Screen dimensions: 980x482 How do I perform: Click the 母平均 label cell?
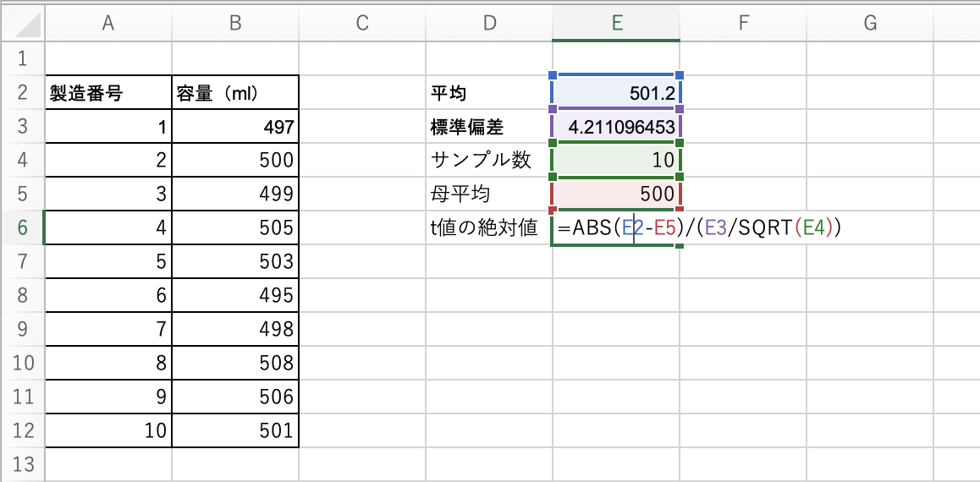click(x=489, y=194)
